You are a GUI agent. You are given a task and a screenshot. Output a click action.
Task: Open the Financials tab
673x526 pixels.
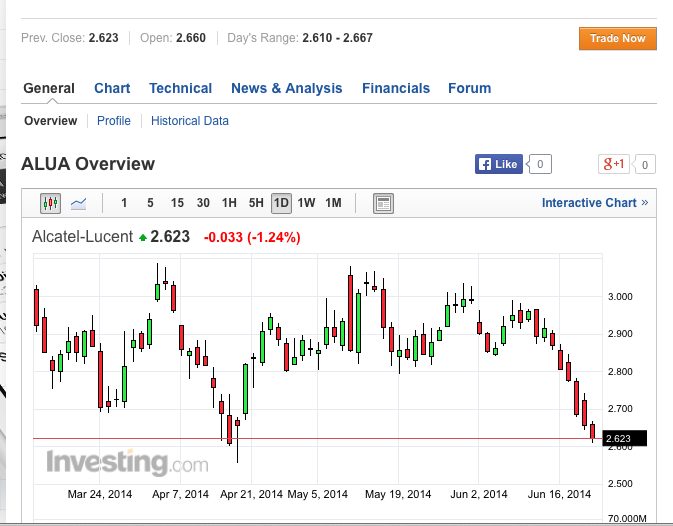pos(396,88)
